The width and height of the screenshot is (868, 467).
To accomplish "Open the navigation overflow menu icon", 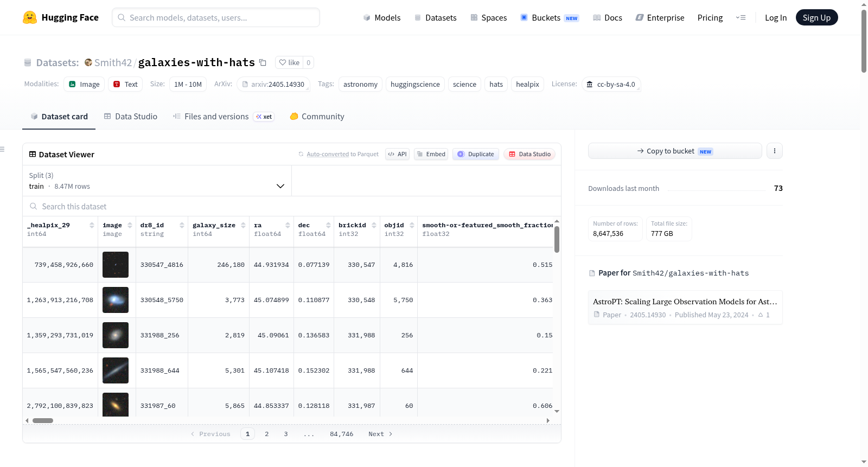I will 741,17.
